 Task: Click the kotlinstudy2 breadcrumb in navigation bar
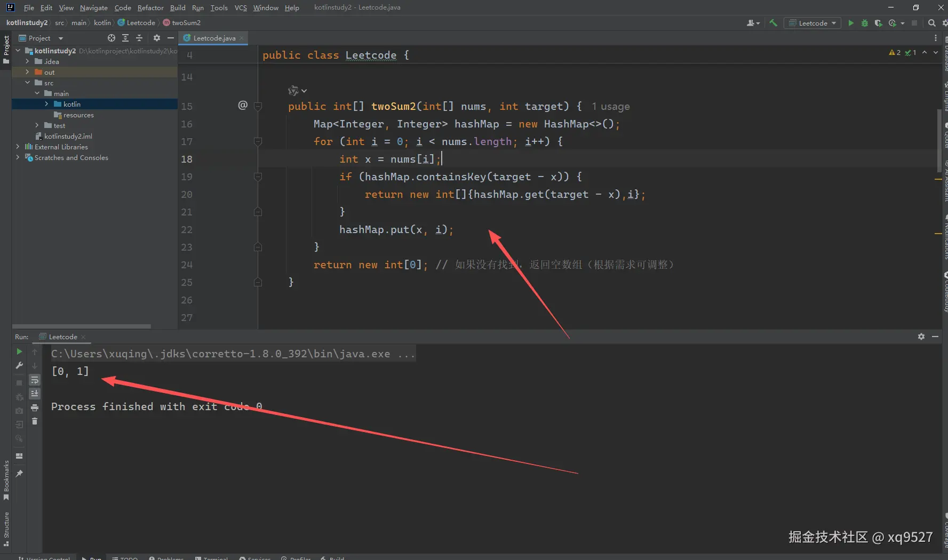click(x=27, y=23)
